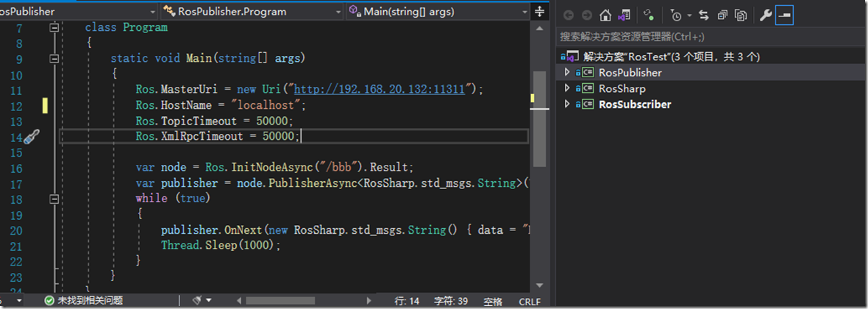Click the editor vertical scrollbar thumb

click(538, 118)
